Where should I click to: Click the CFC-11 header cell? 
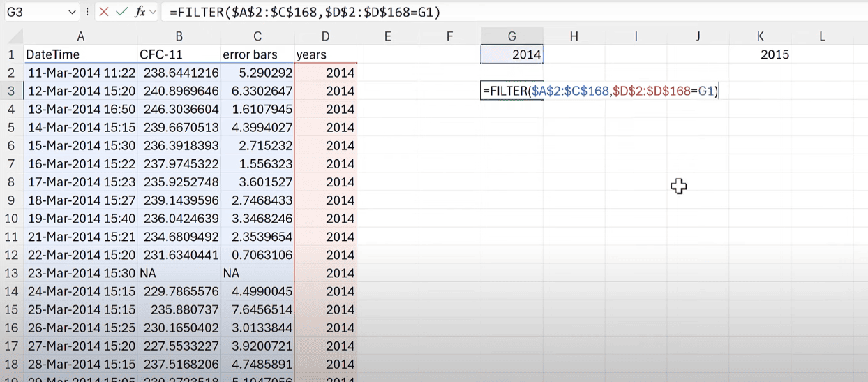click(179, 54)
